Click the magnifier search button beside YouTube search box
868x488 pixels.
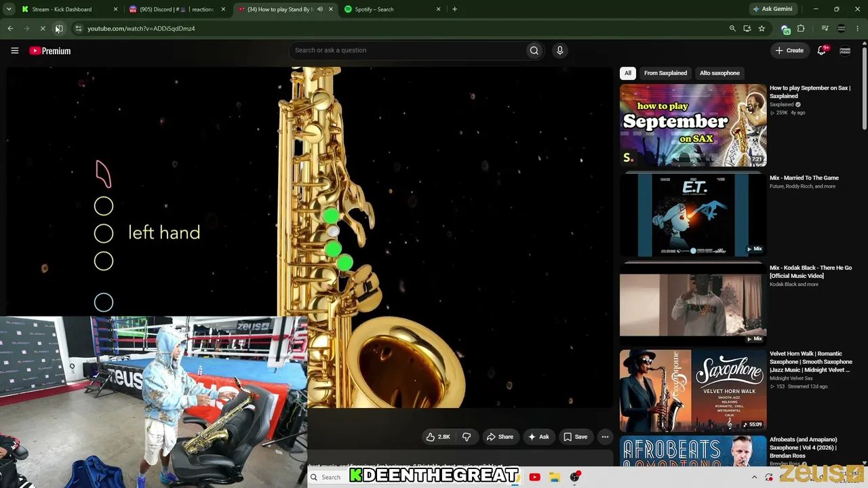pyautogui.click(x=534, y=50)
